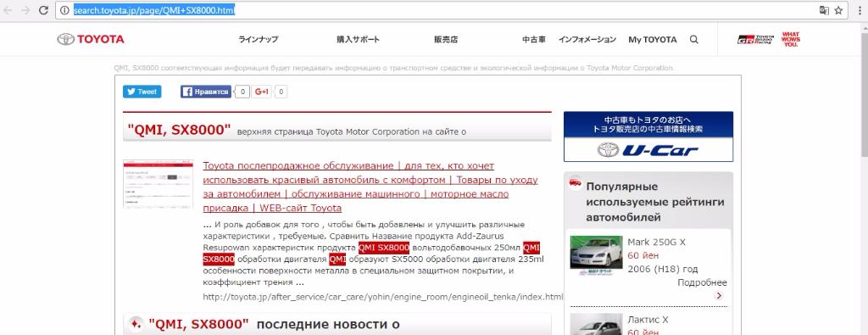Open ラインナップ menu

(x=259, y=39)
